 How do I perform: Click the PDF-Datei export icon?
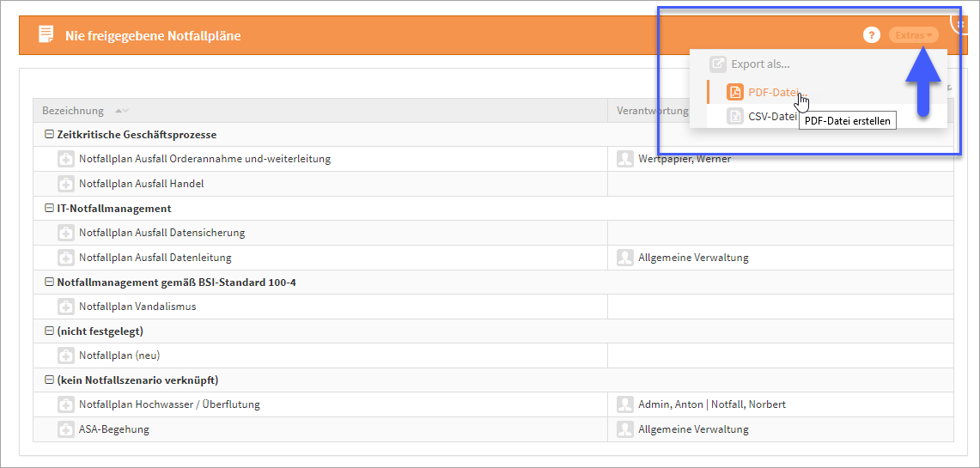pyautogui.click(x=734, y=92)
